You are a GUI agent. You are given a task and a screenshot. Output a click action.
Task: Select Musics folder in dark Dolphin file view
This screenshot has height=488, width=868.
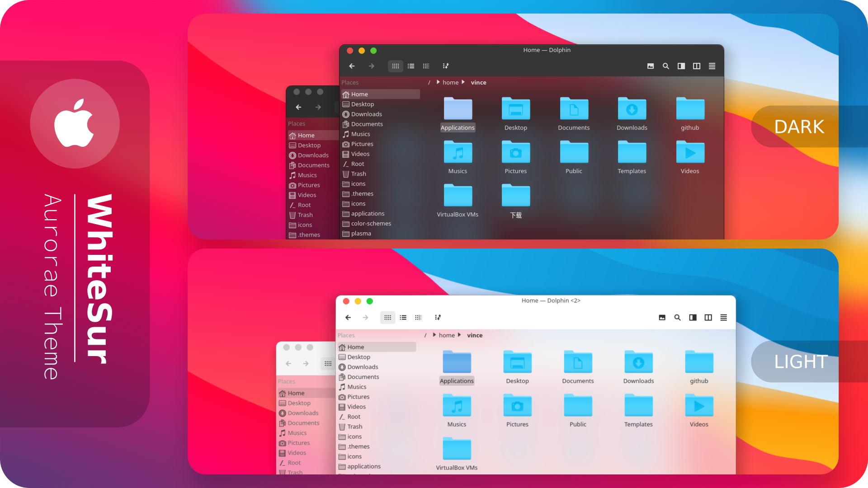coord(458,157)
